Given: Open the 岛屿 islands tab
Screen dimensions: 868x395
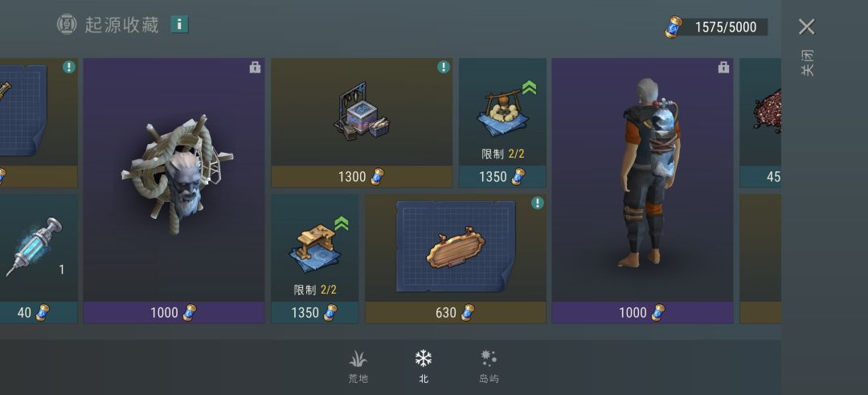Looking at the screenshot, I should point(489,367).
